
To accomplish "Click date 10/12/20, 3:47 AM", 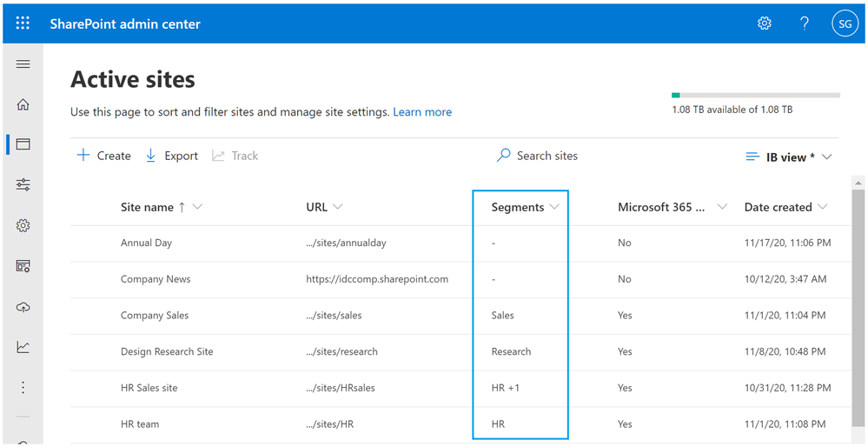I will point(785,279).
